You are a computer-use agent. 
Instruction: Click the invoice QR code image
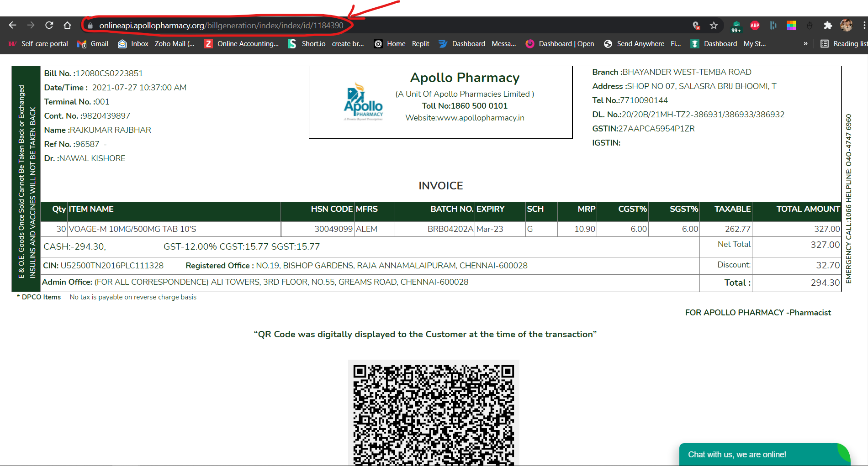pyautogui.click(x=434, y=413)
